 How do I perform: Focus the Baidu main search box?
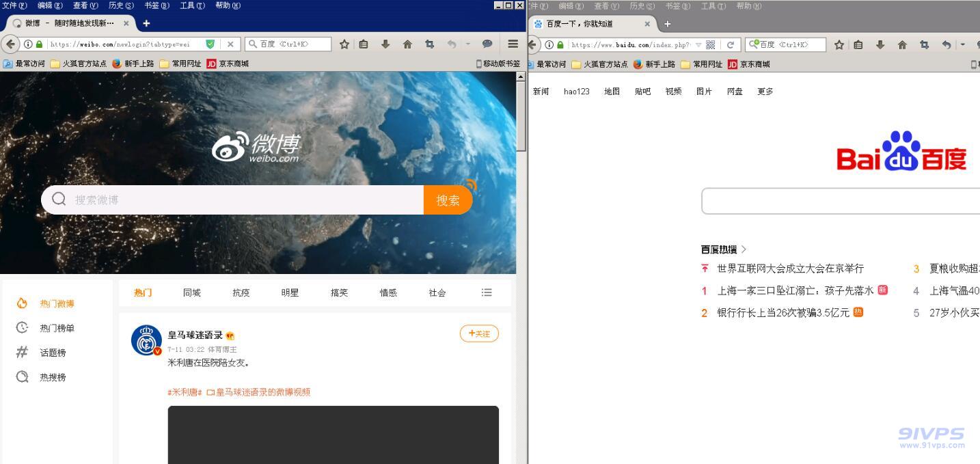tap(841, 201)
